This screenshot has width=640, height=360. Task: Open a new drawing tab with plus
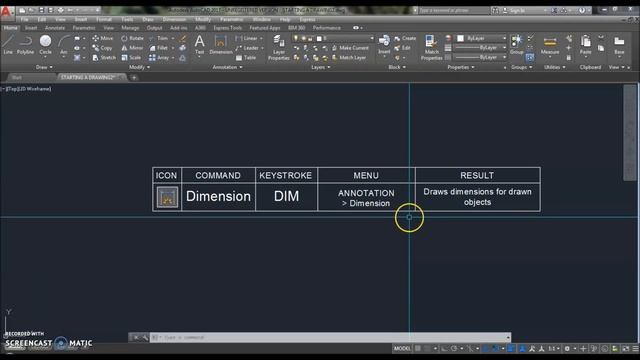tap(134, 77)
